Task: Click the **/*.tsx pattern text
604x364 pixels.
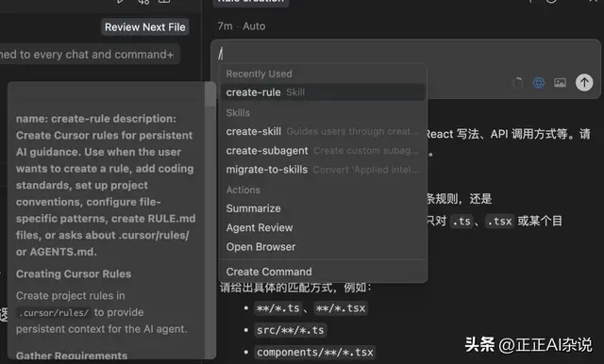Action: pos(341,308)
